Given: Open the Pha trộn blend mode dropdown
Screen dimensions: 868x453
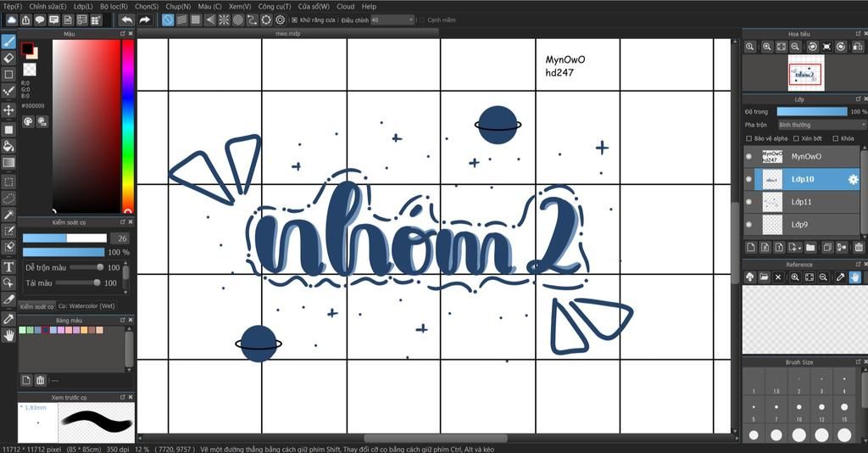Looking at the screenshot, I should (x=821, y=125).
